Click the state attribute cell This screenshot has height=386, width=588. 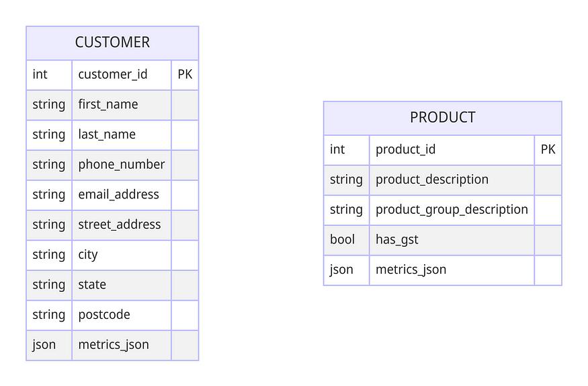coord(122,285)
